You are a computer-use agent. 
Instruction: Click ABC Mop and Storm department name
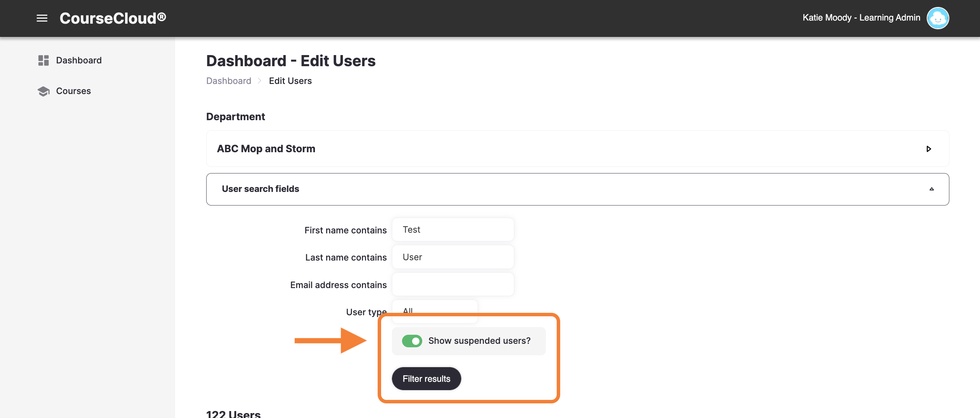pos(266,149)
